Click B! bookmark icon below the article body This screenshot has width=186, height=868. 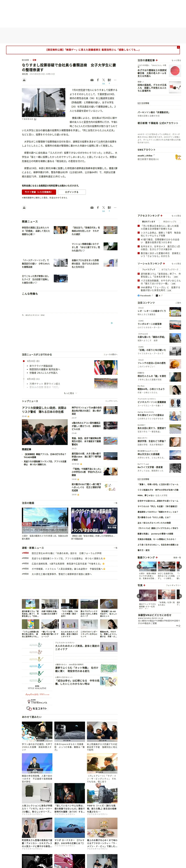click(109, 208)
